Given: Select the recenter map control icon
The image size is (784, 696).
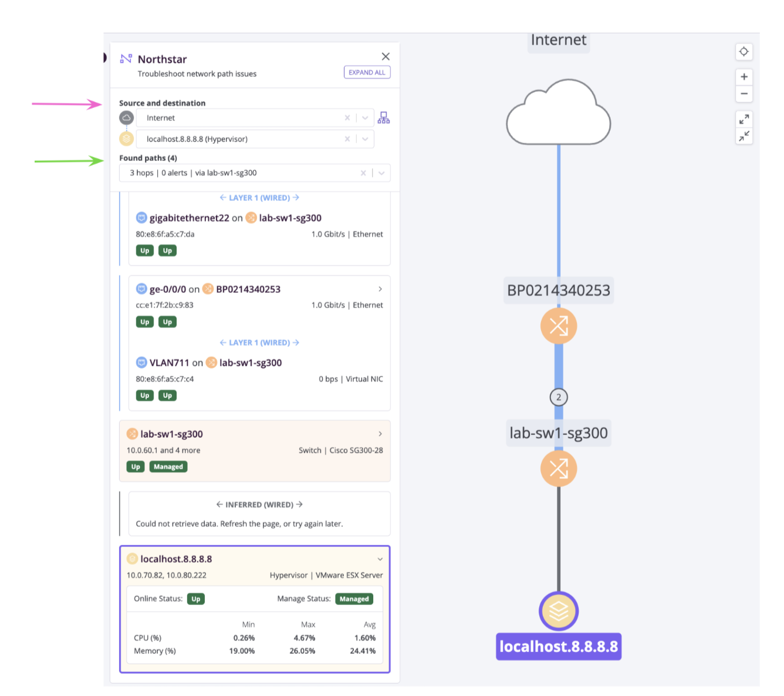Looking at the screenshot, I should coord(744,52).
